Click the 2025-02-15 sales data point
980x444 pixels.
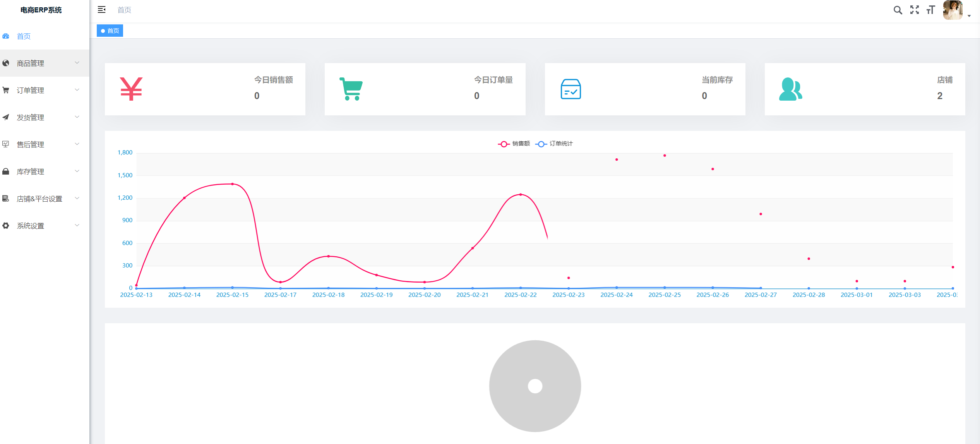(232, 184)
